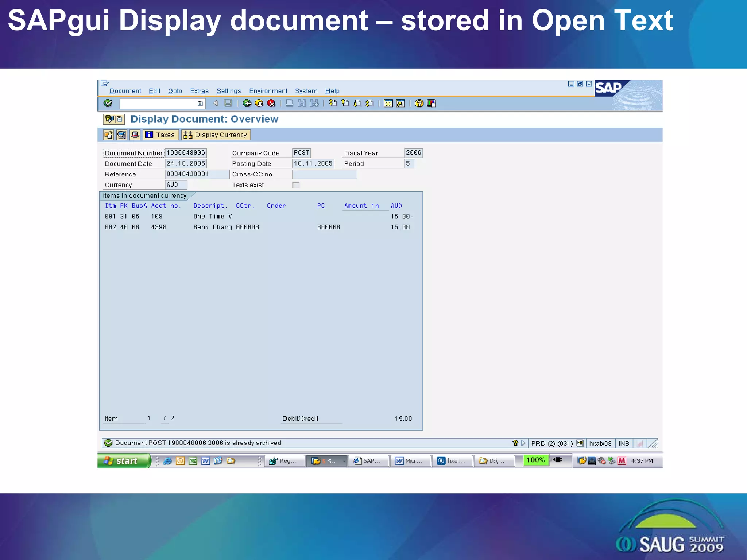Click the red Cancel icon
The image size is (747, 560).
271,103
